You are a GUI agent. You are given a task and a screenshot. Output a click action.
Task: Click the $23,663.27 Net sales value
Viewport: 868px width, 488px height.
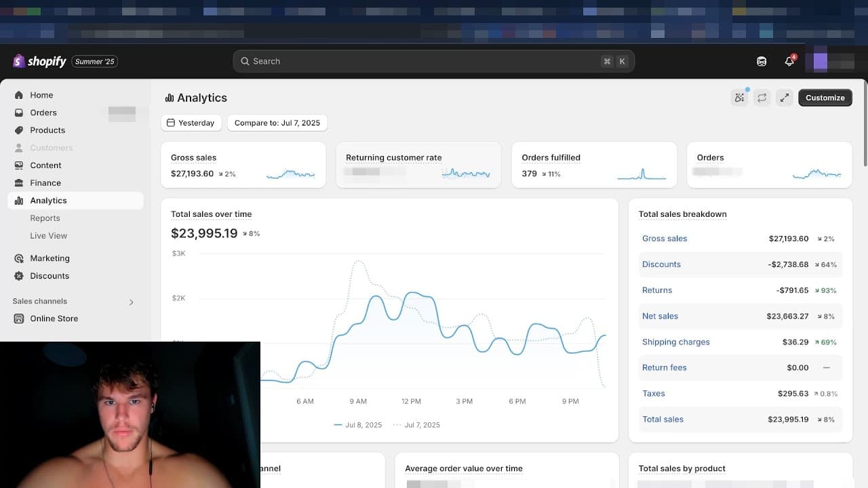point(787,316)
